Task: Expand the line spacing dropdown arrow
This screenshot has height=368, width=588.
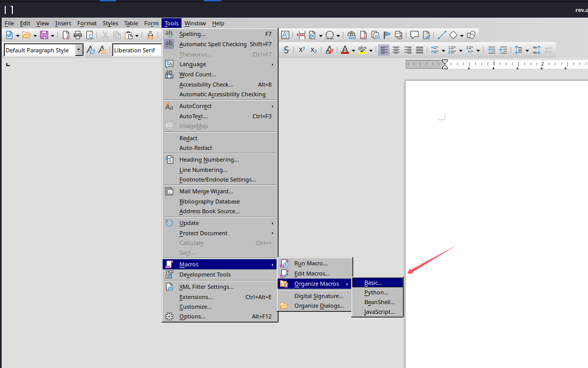Action: (x=527, y=50)
